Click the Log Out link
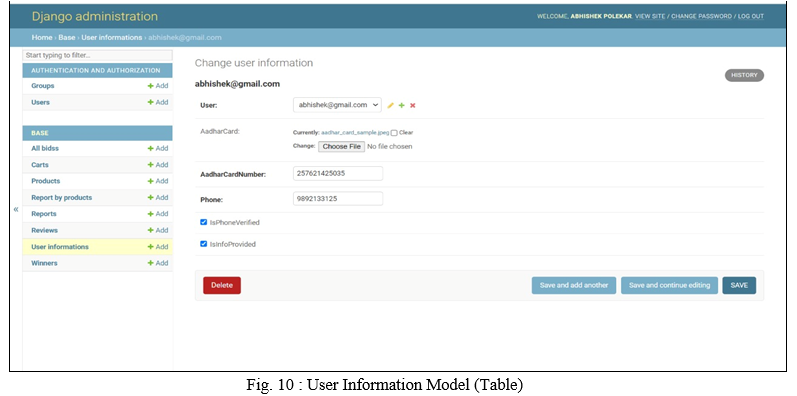Image resolution: width=797 pixels, height=396 pixels. click(x=751, y=16)
